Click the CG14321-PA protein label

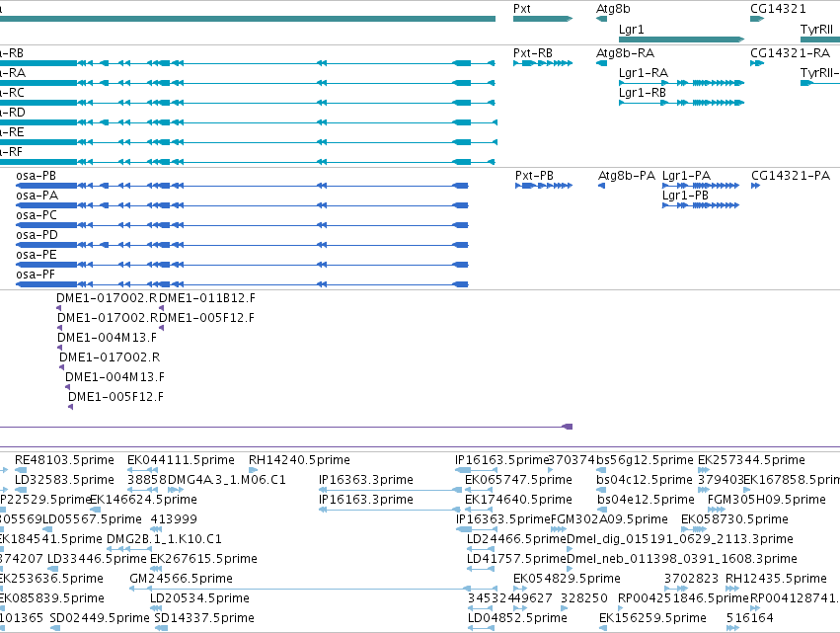point(791,176)
